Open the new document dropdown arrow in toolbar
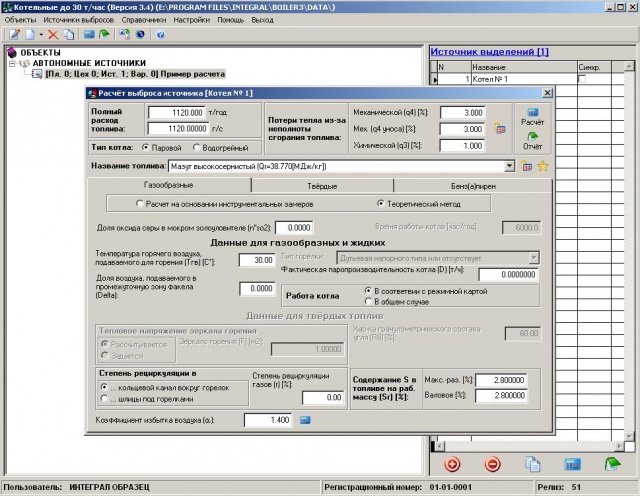 click(39, 34)
